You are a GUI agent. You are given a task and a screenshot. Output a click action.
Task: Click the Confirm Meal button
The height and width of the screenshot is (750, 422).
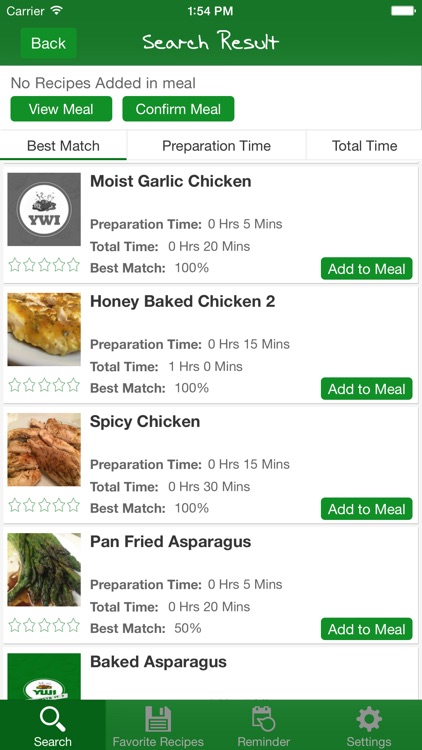pyautogui.click(x=178, y=109)
